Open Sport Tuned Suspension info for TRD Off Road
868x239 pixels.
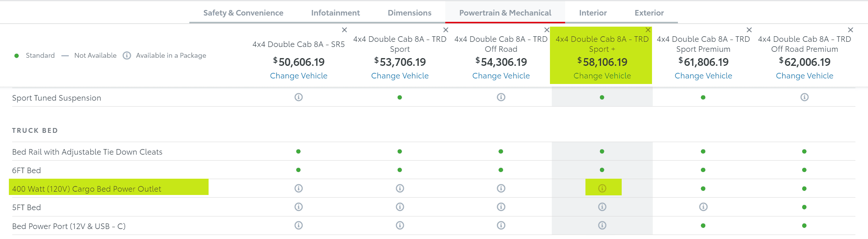pyautogui.click(x=501, y=97)
